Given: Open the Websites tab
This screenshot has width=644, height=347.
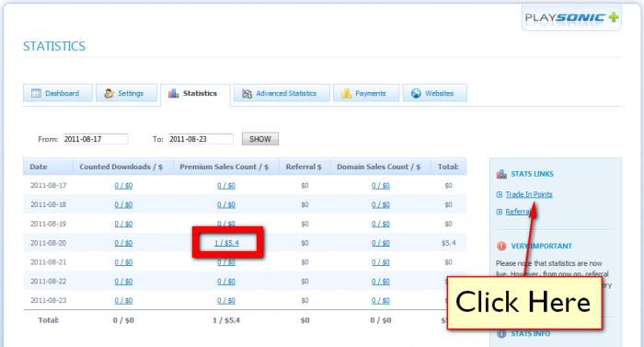Looking at the screenshot, I should [x=435, y=93].
